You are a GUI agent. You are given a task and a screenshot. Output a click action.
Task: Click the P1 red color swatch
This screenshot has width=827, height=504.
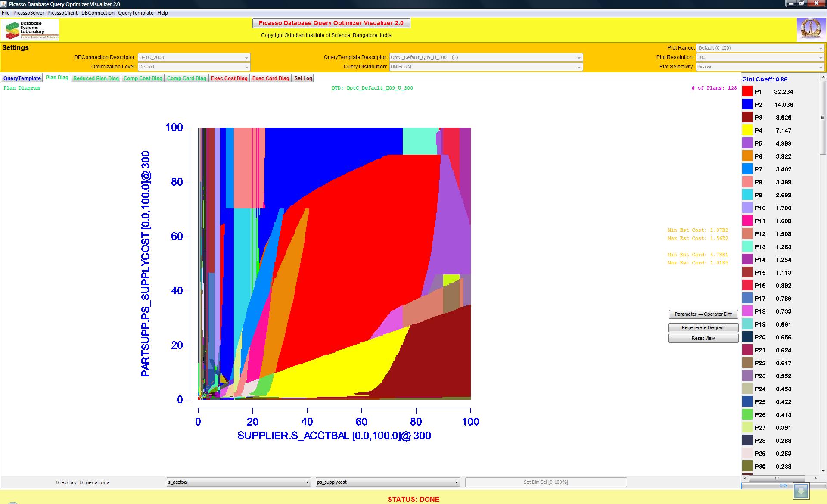point(747,91)
